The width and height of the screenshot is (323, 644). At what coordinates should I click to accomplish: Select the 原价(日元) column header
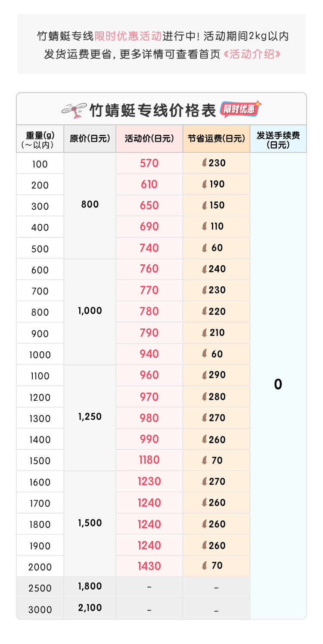click(90, 139)
